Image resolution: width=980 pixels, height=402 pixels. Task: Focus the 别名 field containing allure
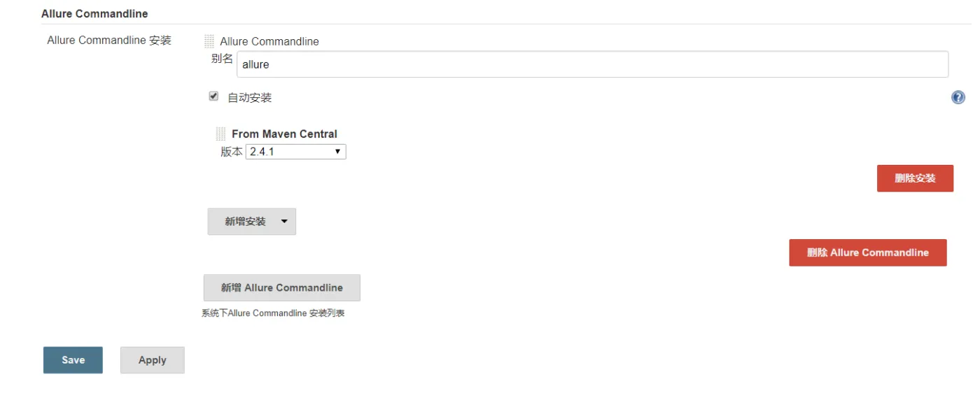(x=592, y=64)
